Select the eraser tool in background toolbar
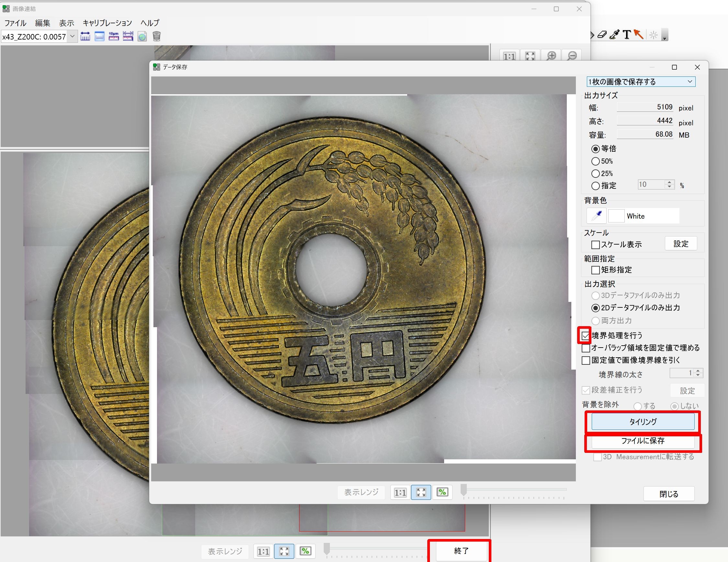The height and width of the screenshot is (562, 728). click(602, 34)
